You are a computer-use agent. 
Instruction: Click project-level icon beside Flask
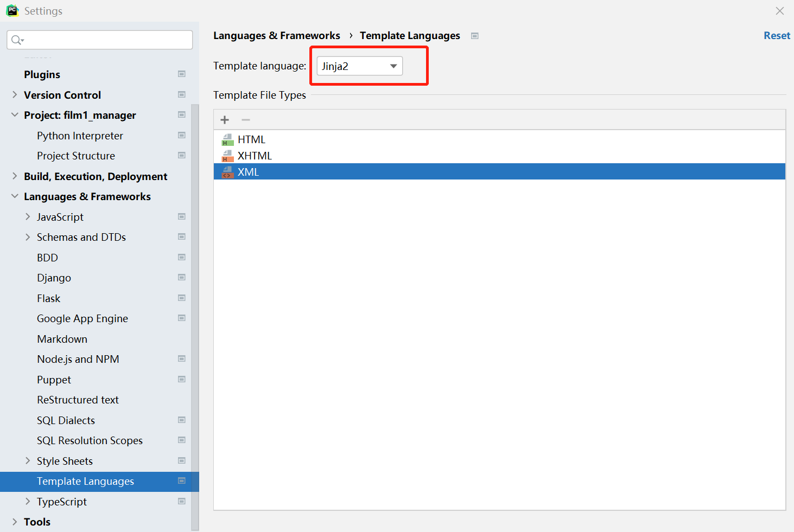(x=182, y=298)
